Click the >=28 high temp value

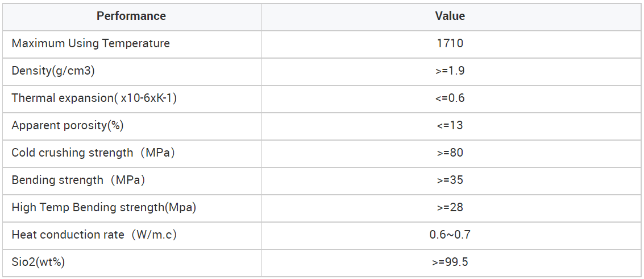pos(450,207)
